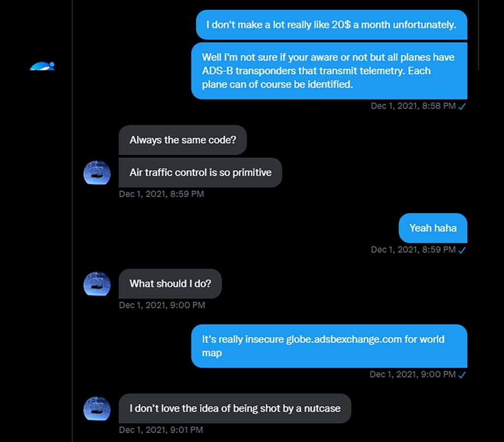Screen dimensions: 504x442
Task: Click read checkmark under "Yeah haha"
Action: (462, 250)
